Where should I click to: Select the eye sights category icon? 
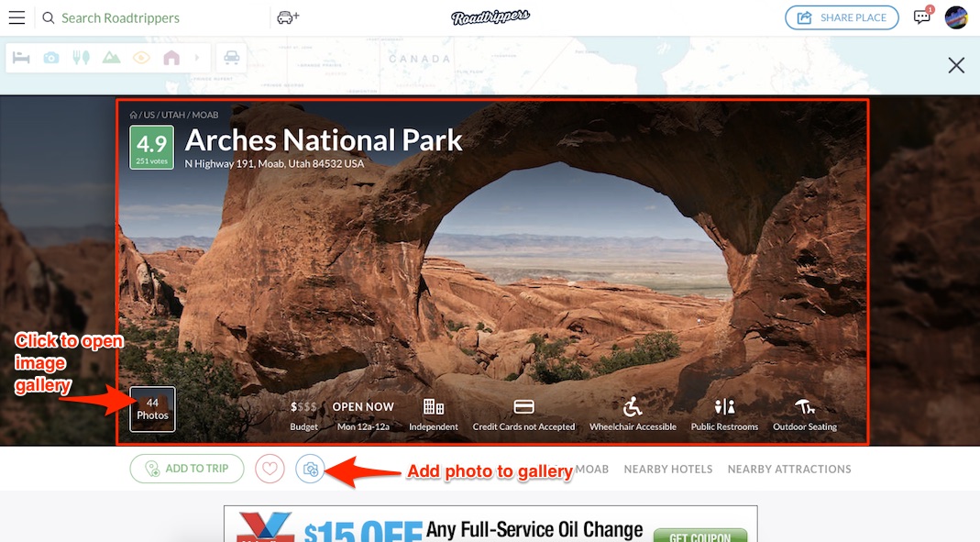tap(141, 58)
